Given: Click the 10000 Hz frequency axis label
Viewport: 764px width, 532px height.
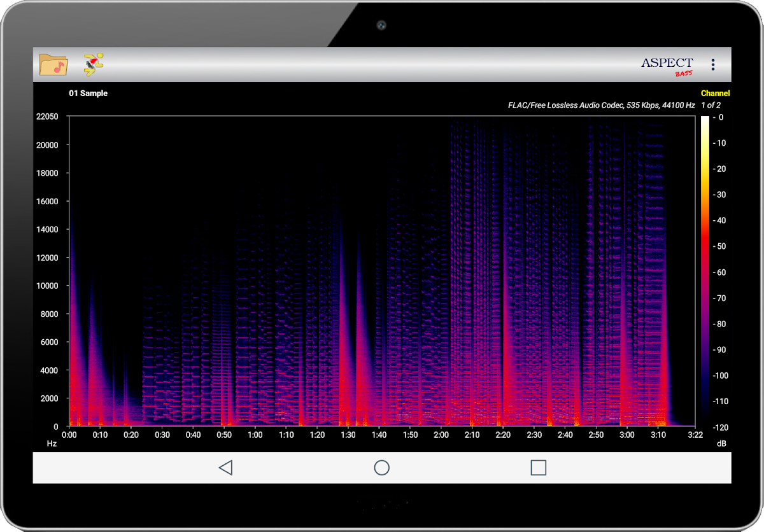Looking at the screenshot, I should [46, 286].
